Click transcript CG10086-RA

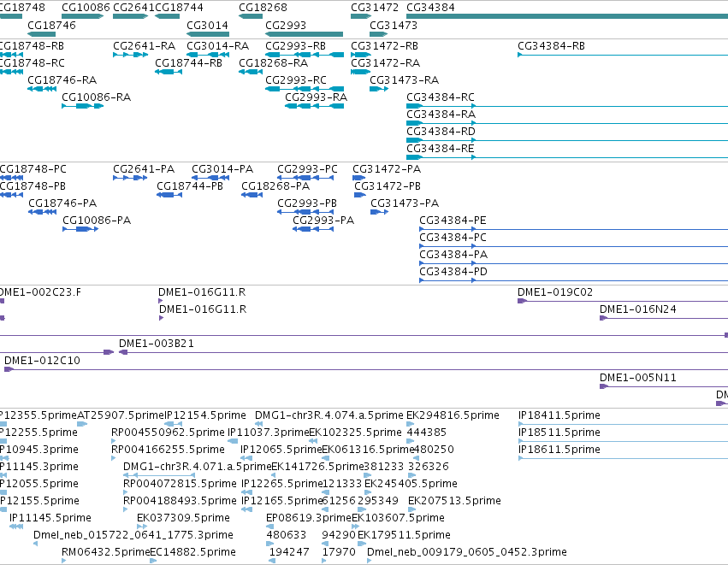(x=96, y=97)
